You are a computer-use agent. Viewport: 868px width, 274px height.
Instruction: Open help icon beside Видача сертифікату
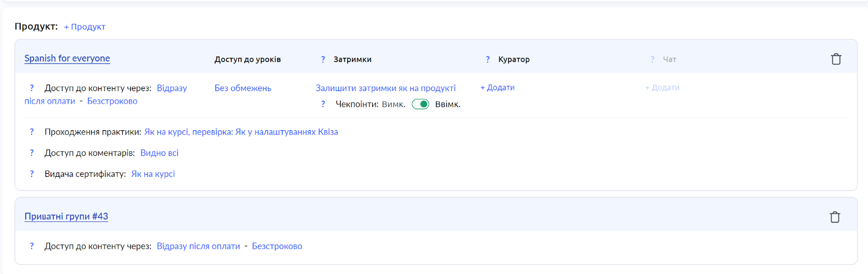(x=31, y=174)
